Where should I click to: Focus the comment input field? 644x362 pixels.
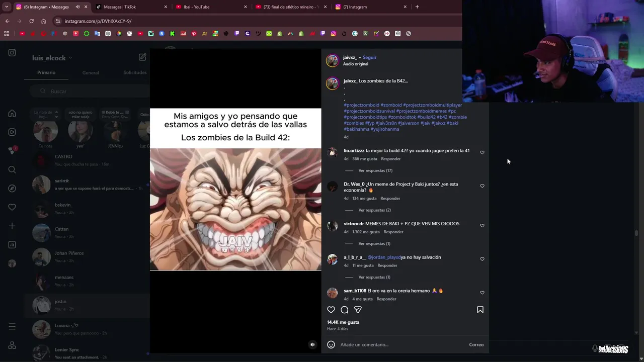401,344
